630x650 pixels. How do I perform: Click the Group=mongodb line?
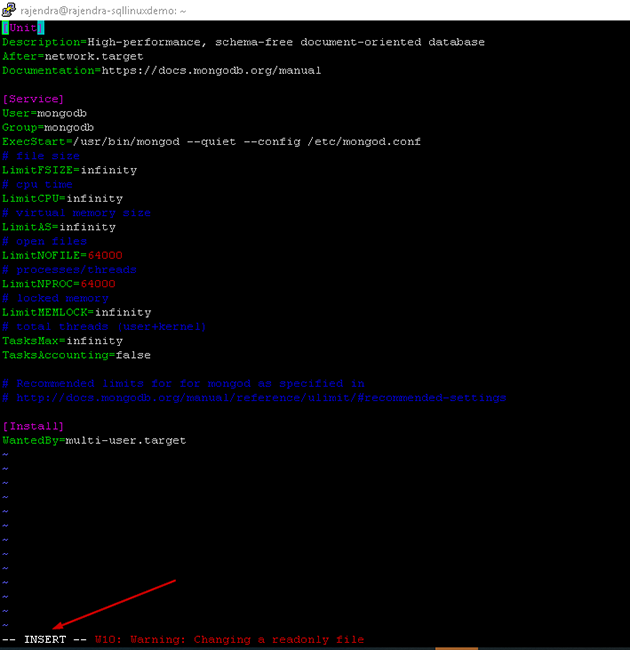coord(48,127)
